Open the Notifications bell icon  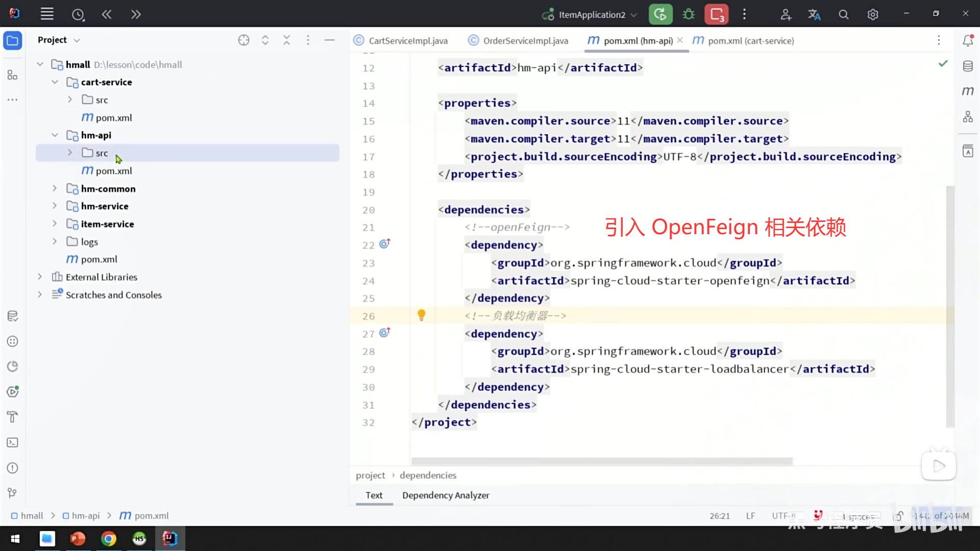pos(968,40)
